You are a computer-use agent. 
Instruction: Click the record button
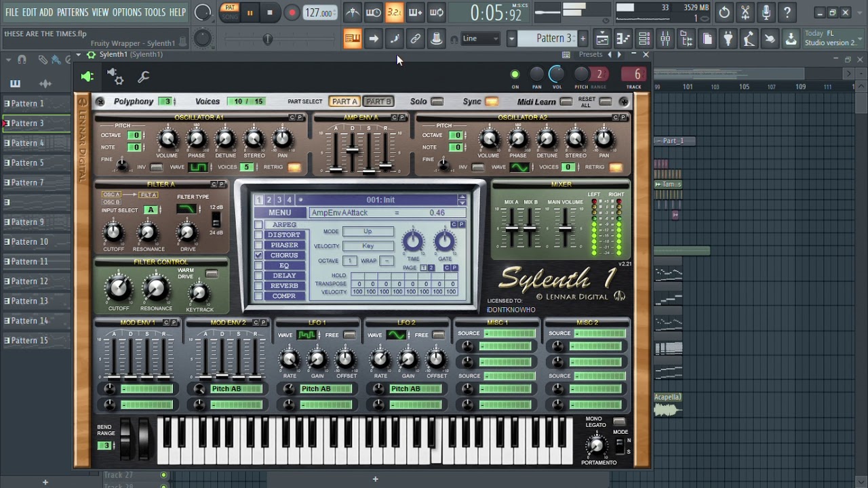click(292, 12)
